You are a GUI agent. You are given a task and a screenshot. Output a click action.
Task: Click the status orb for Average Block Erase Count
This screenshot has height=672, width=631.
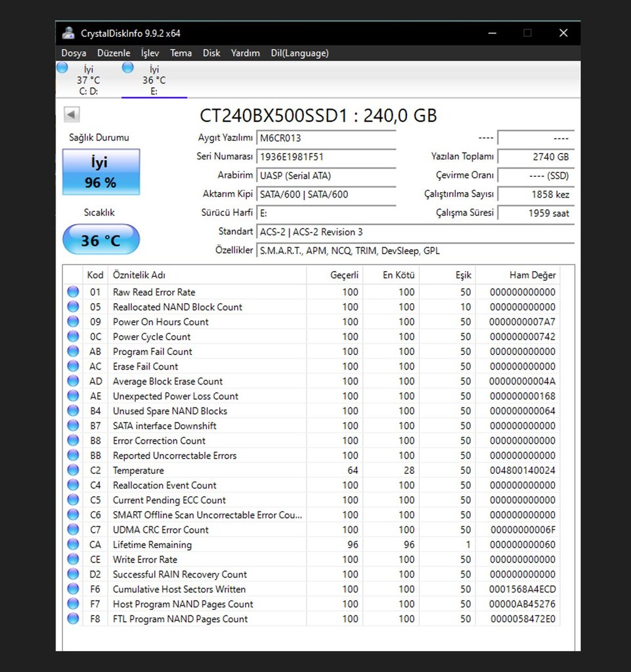pos(74,381)
